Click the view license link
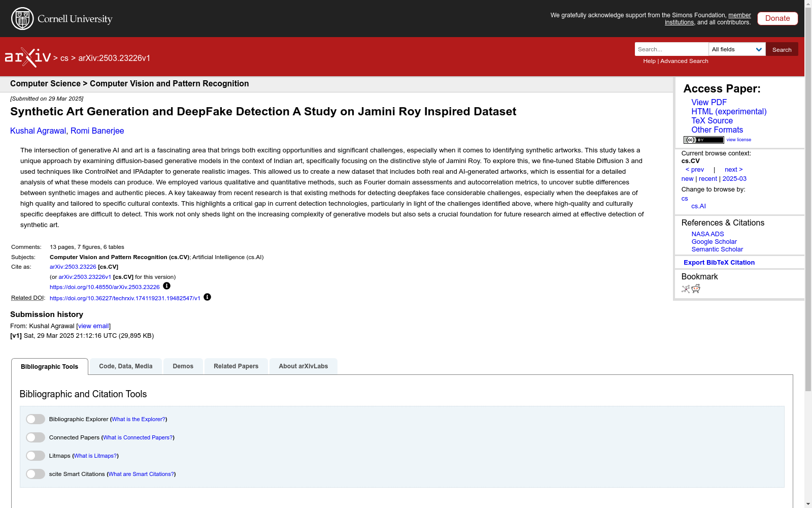 [739, 140]
